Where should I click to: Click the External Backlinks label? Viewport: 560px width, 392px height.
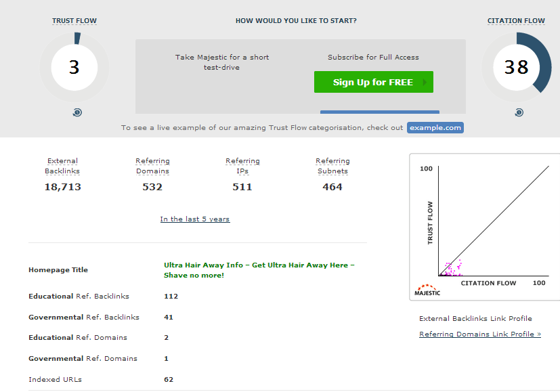coord(62,166)
